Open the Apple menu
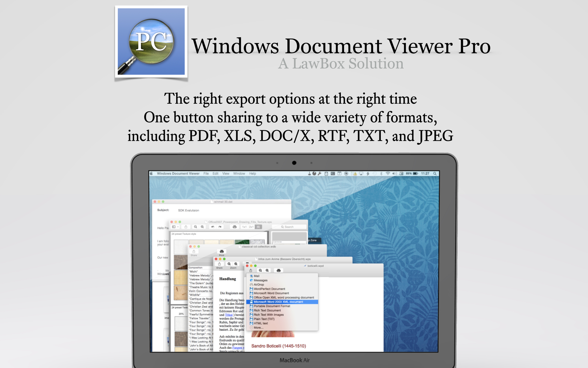The height and width of the screenshot is (368, 588). (x=151, y=174)
